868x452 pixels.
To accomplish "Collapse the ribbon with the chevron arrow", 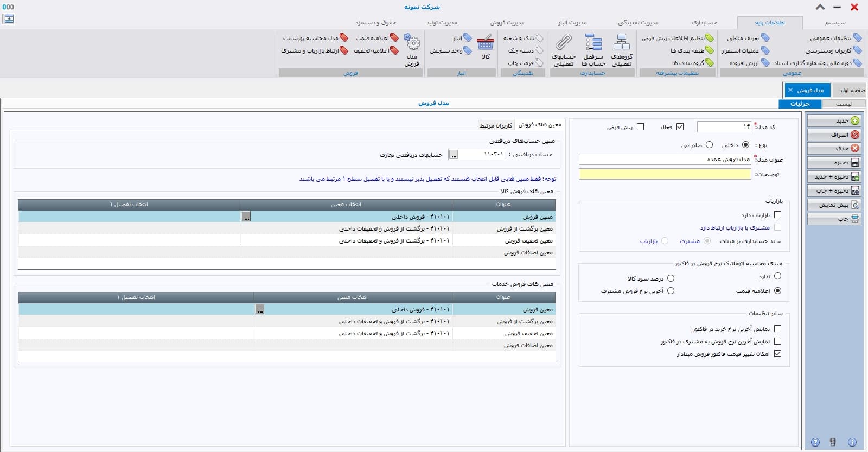I will coord(820,7).
